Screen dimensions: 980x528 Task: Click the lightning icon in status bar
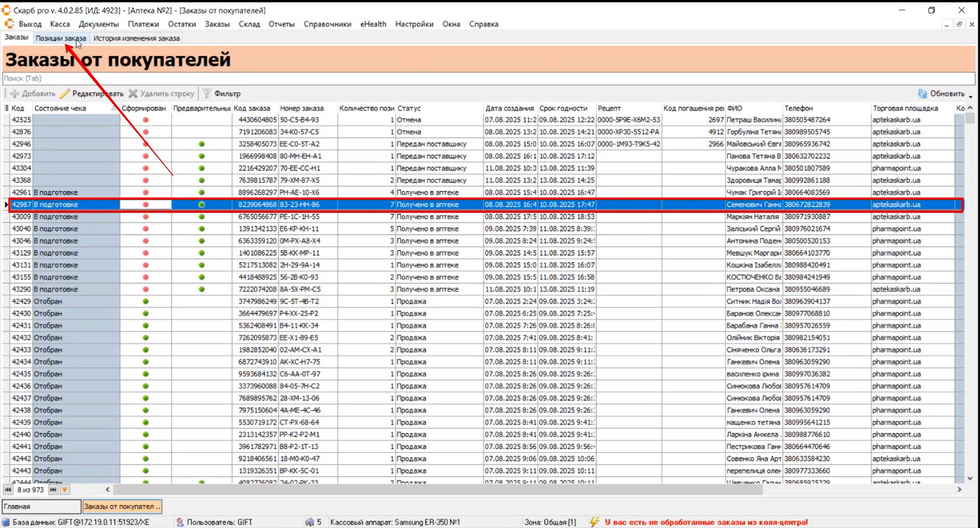(595, 522)
